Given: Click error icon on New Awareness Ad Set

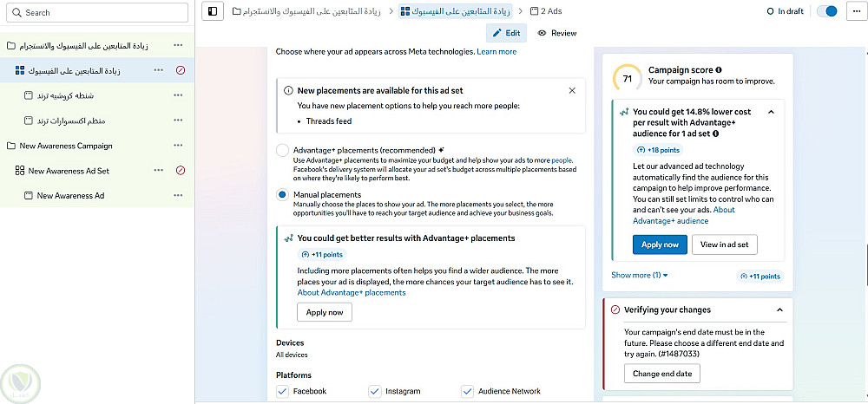Looking at the screenshot, I should [180, 170].
